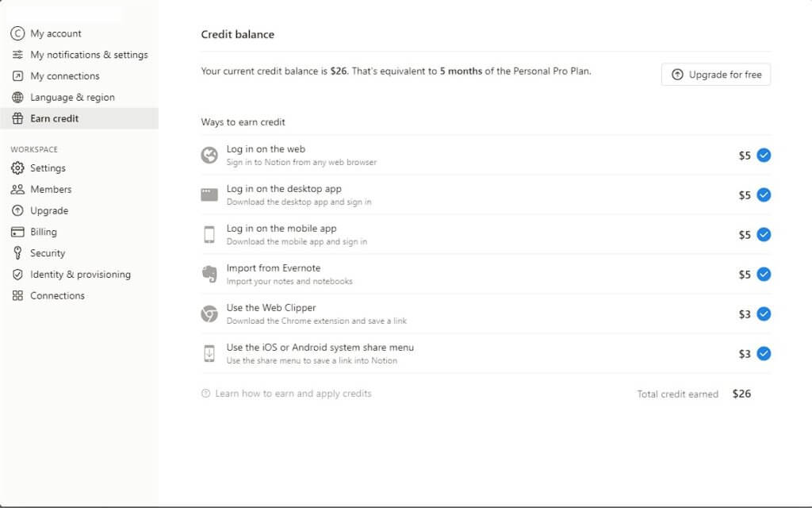Image resolution: width=812 pixels, height=508 pixels.
Task: Click the Language & region globe icon
Action: [17, 97]
